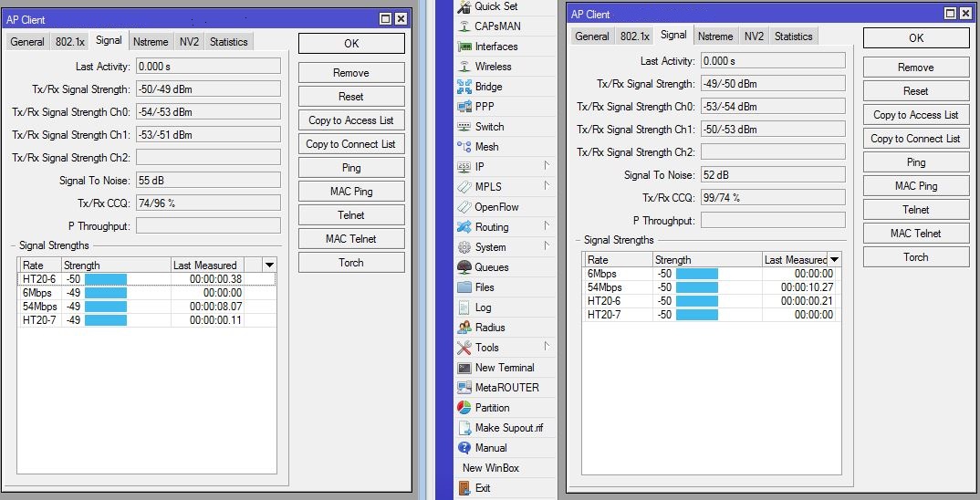This screenshot has height=500, width=980.
Task: Click the Radius users icon
Action: point(464,327)
